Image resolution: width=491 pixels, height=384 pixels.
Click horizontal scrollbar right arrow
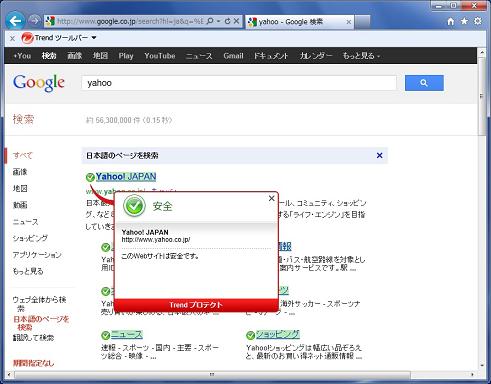coord(472,375)
